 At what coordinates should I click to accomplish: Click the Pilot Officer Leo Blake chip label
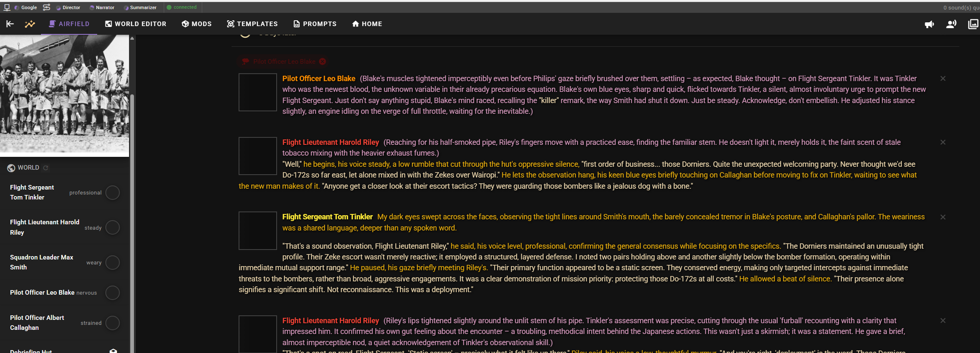click(x=284, y=62)
